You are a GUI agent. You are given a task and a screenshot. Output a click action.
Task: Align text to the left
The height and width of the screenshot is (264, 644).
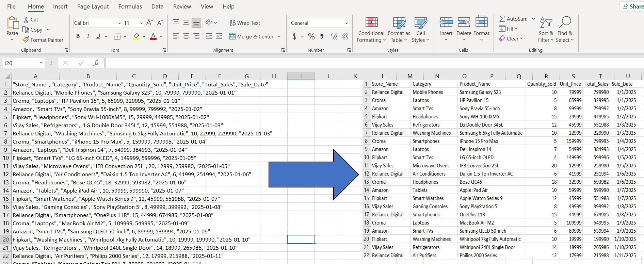[x=176, y=36]
